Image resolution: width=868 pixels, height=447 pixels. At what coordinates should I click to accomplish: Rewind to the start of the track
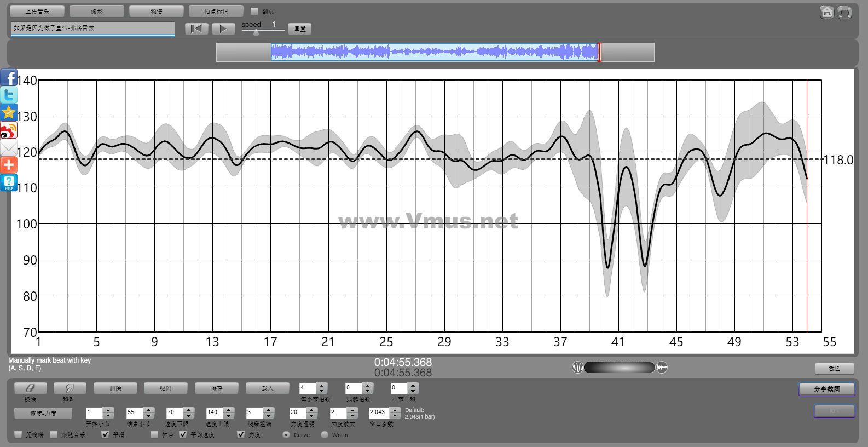coord(196,28)
